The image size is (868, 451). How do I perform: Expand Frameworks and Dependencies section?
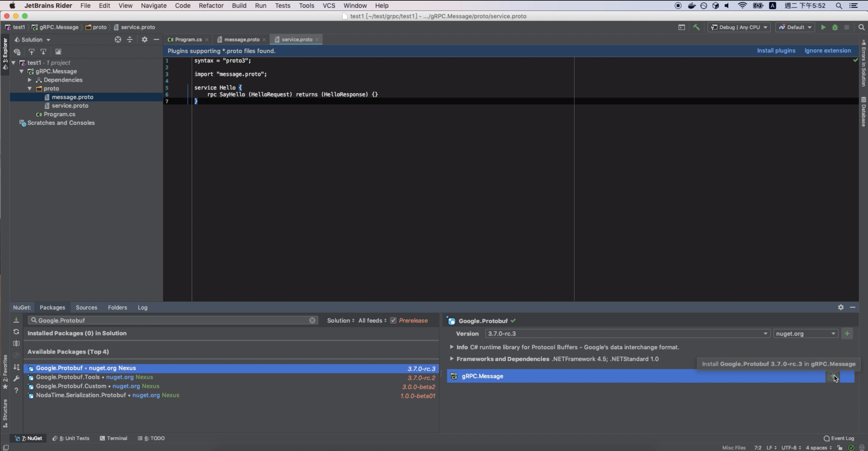tap(451, 359)
